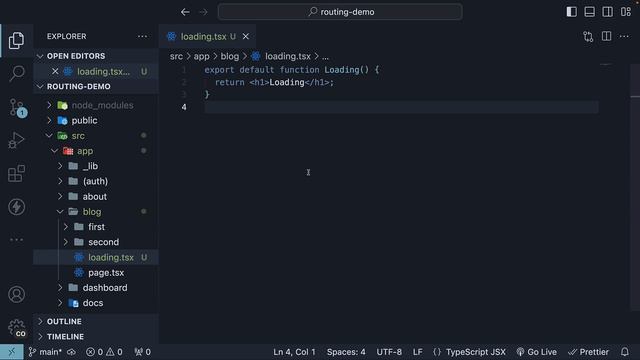Open the Search view in activity bar

16,73
